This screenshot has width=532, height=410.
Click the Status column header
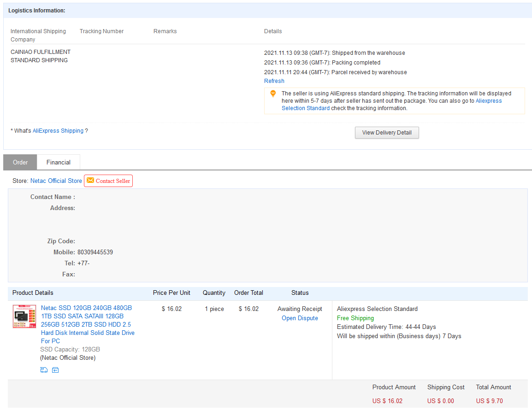coord(300,293)
